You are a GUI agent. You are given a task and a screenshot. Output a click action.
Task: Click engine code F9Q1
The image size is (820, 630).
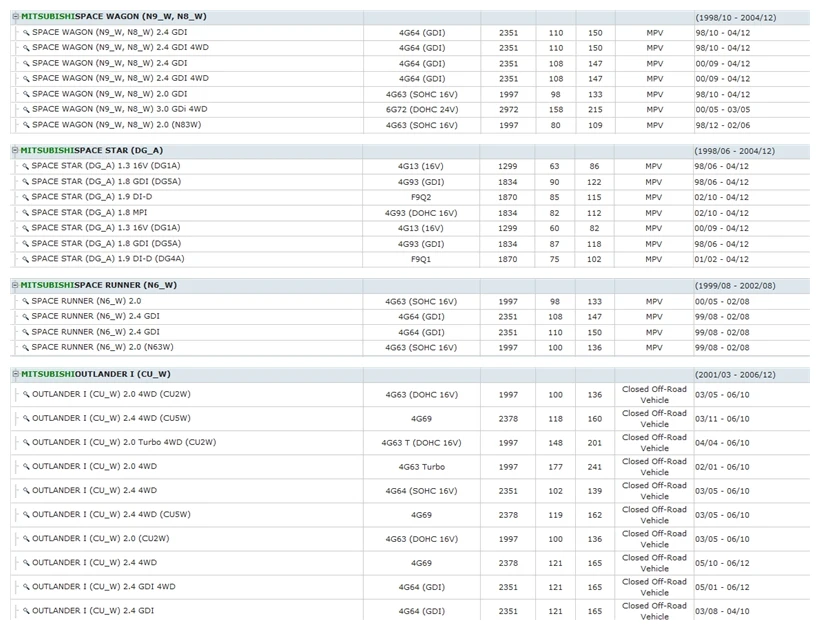pos(421,259)
